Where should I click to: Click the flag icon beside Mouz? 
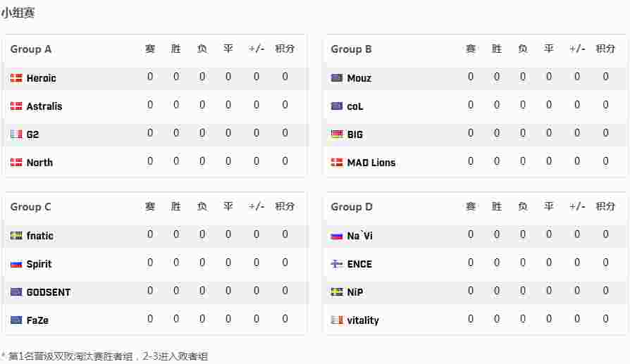(337, 78)
